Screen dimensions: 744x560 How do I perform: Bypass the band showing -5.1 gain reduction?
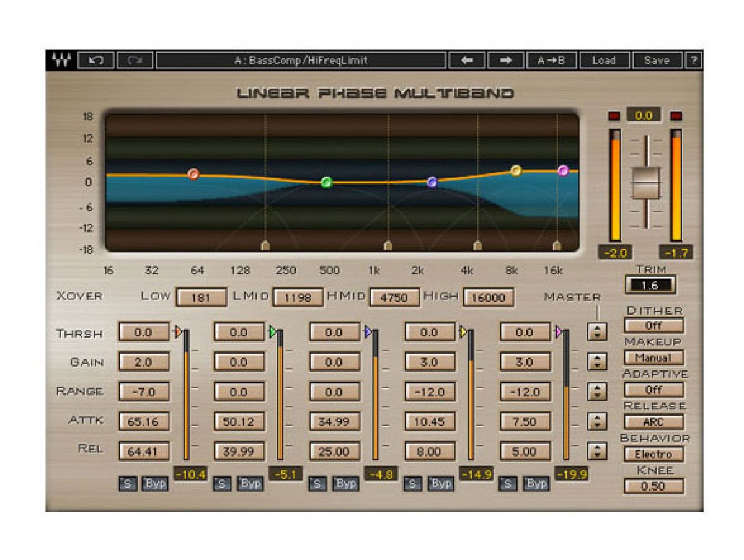(250, 484)
